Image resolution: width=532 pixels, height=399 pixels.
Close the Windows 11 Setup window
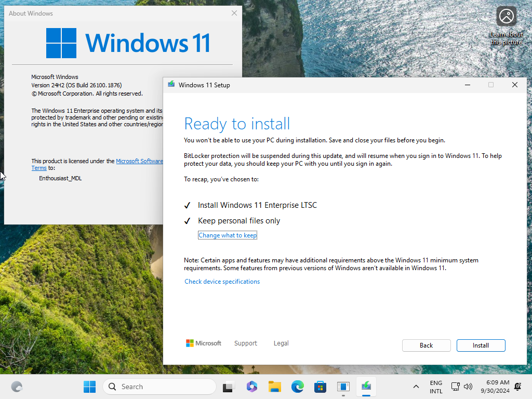pyautogui.click(x=515, y=85)
